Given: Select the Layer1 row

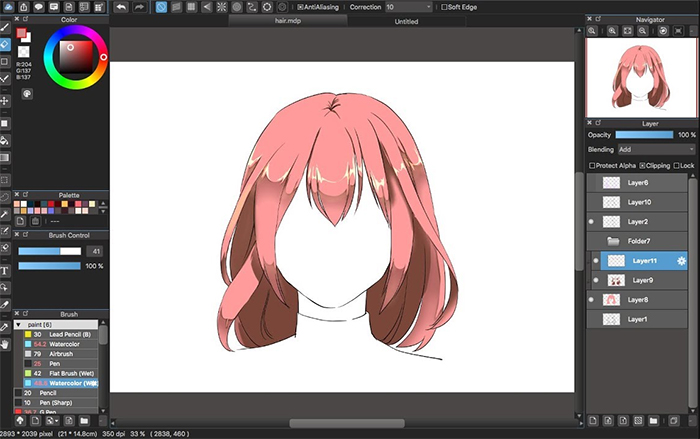Looking at the screenshot, I should point(637,319).
